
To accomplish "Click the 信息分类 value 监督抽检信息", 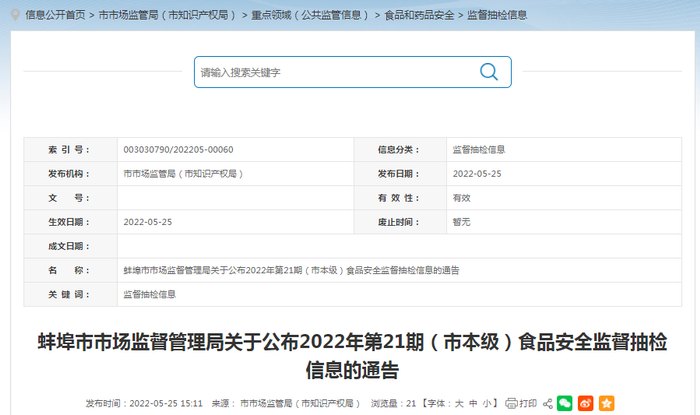I will (x=479, y=150).
